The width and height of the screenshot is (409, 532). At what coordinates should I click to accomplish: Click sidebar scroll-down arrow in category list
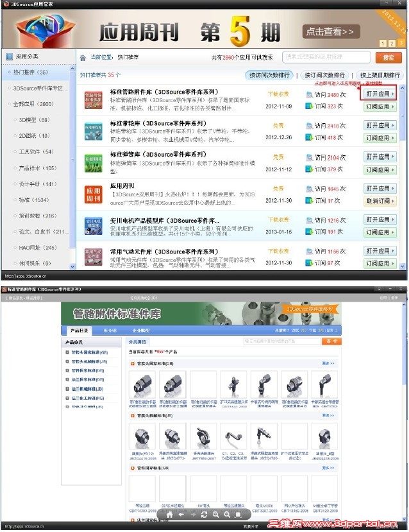pos(72,267)
